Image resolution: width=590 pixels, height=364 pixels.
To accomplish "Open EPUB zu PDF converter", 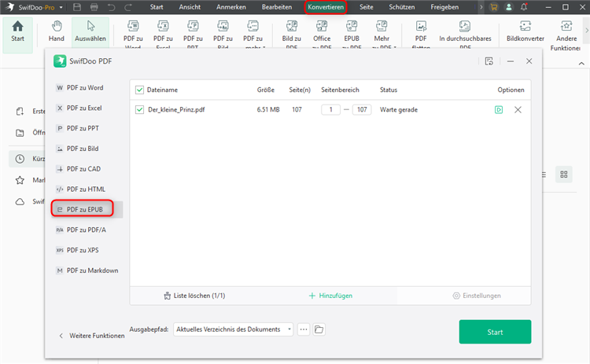I will click(x=352, y=34).
